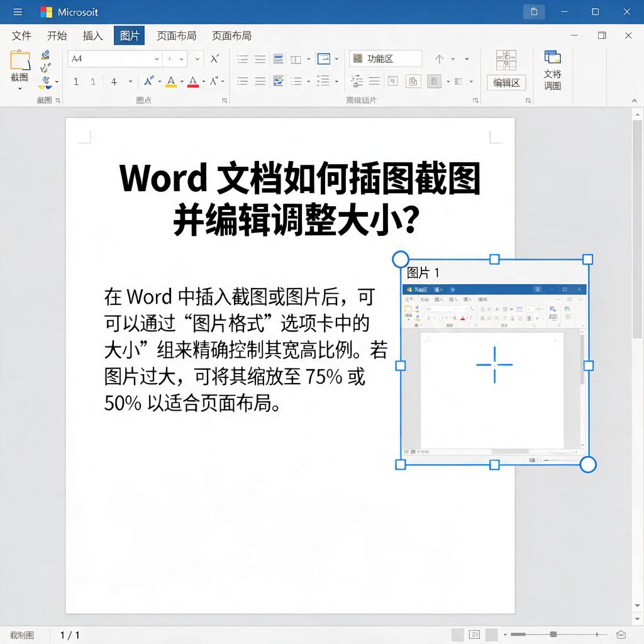644x644 pixels.
Task: Open the highlight color dropdown arrow
Action: click(x=182, y=81)
